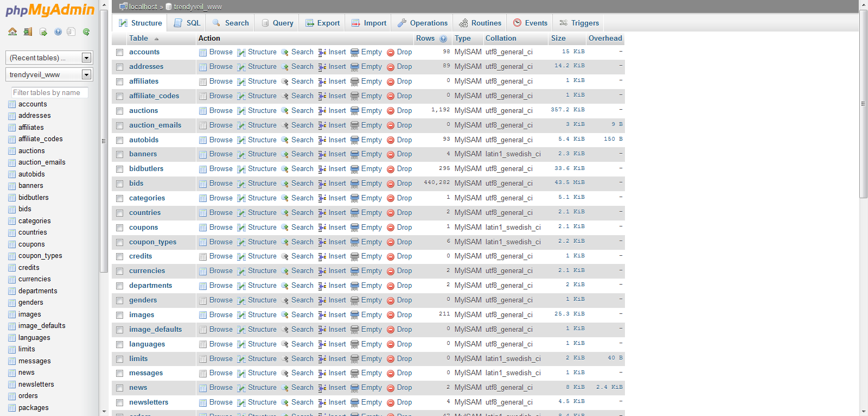Click the localhost breadcrumb link
Image resolution: width=868 pixels, height=416 pixels.
pyautogui.click(x=143, y=7)
